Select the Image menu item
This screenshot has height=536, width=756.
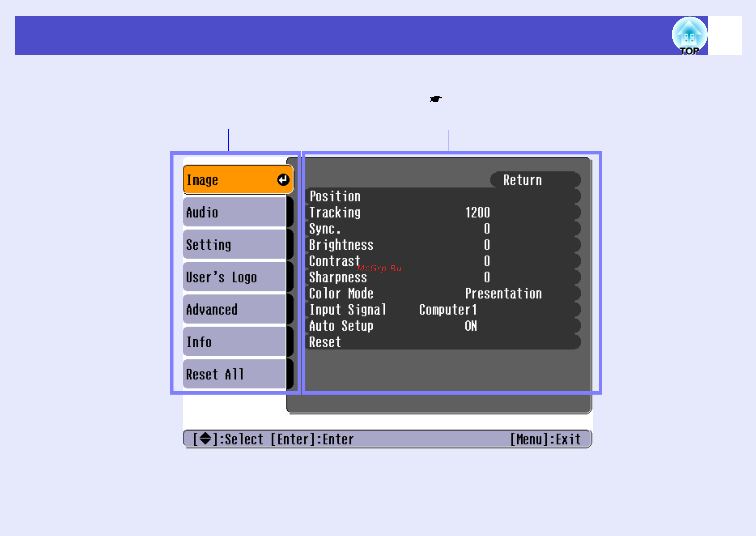tap(238, 180)
